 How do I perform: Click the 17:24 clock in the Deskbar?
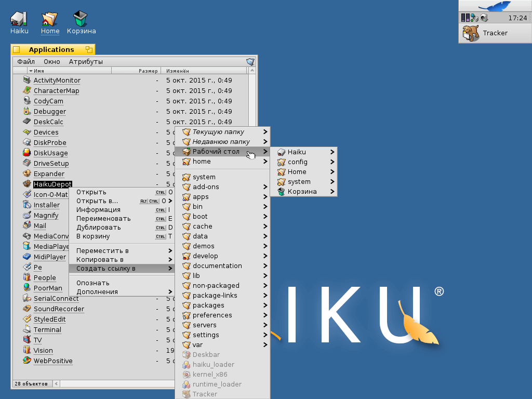pos(517,18)
